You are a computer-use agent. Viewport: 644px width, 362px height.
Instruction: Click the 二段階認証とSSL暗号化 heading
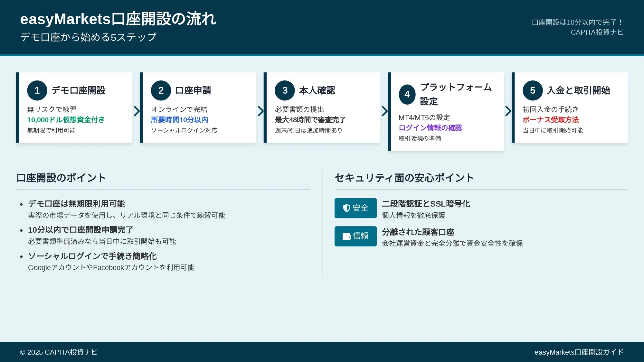426,204
